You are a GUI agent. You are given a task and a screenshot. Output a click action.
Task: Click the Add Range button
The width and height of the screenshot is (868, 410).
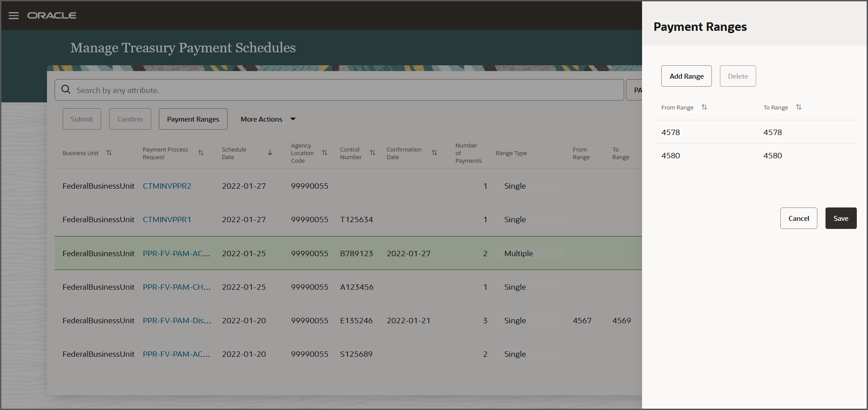[686, 76]
